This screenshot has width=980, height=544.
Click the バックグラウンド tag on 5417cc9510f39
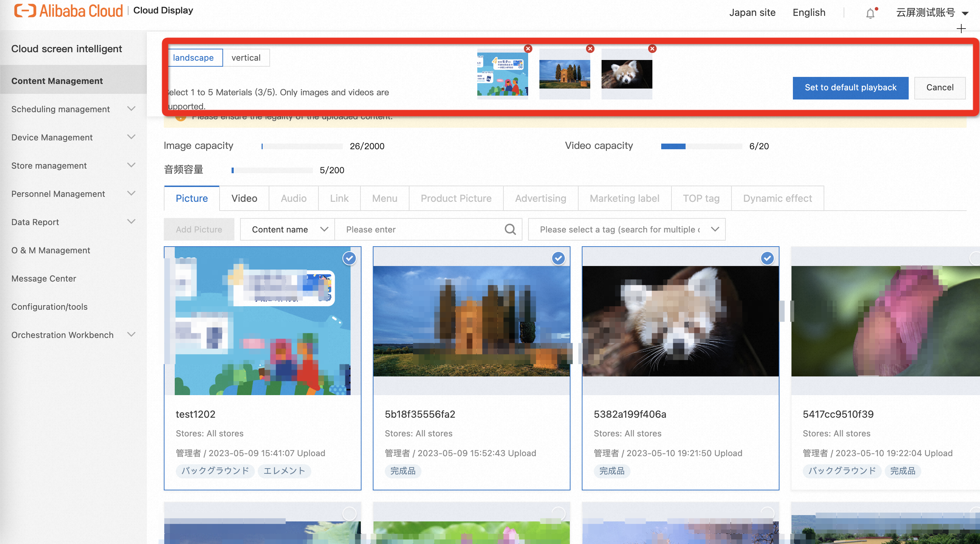click(x=842, y=471)
